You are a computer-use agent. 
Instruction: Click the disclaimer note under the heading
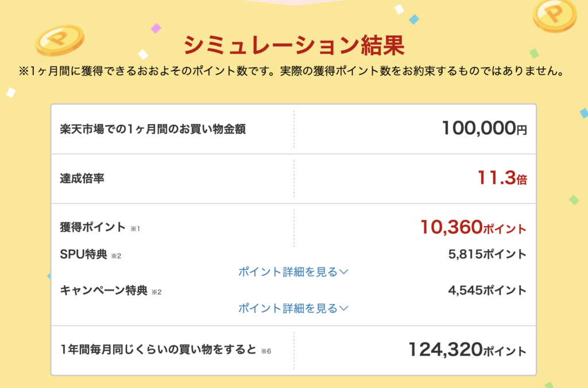(292, 71)
